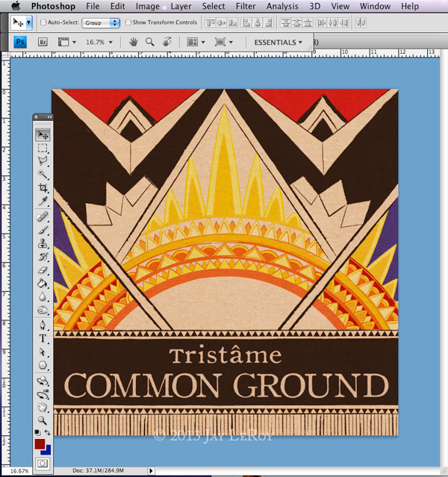Click the Zoom tool in application bar
448x477 pixels.
coord(150,42)
